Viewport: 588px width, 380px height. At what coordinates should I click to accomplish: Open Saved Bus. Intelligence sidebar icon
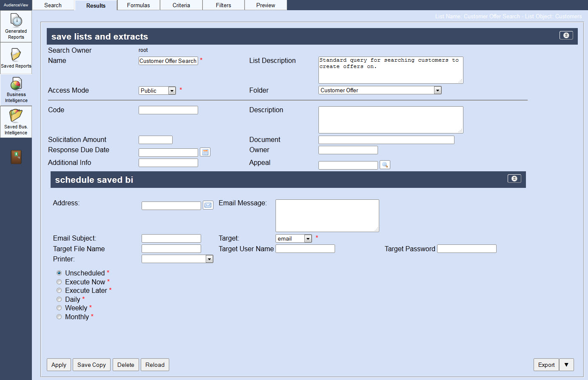tap(16, 122)
